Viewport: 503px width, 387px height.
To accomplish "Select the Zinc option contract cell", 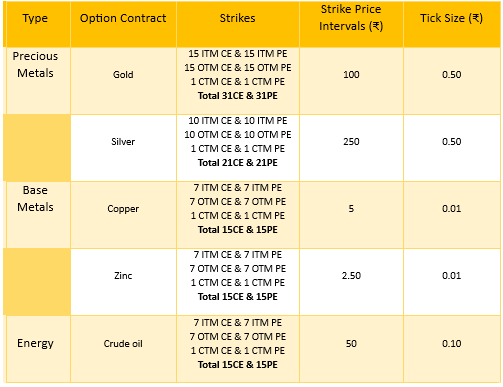I will click(123, 276).
